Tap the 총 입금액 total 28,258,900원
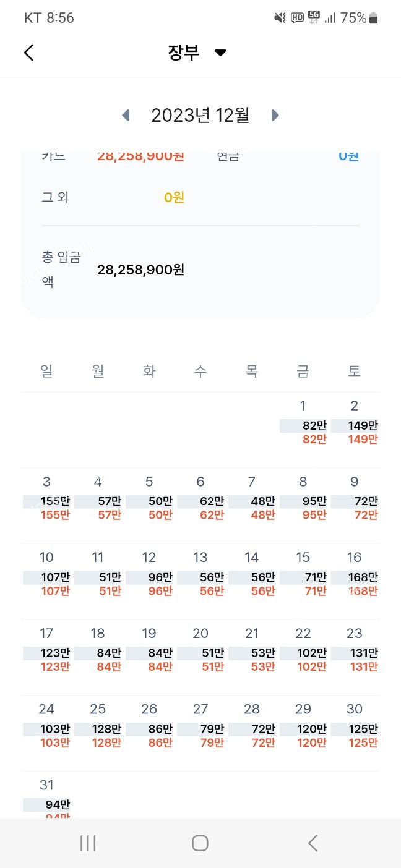The height and width of the screenshot is (868, 401). tap(140, 270)
